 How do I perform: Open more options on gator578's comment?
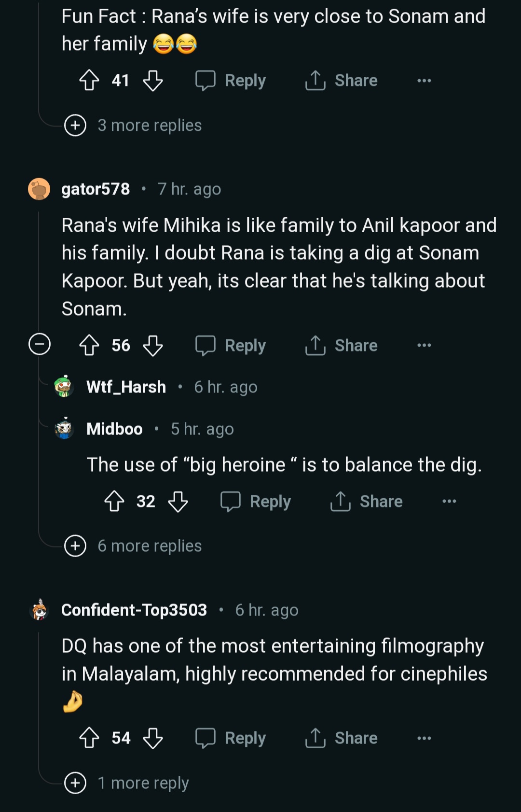[424, 346]
